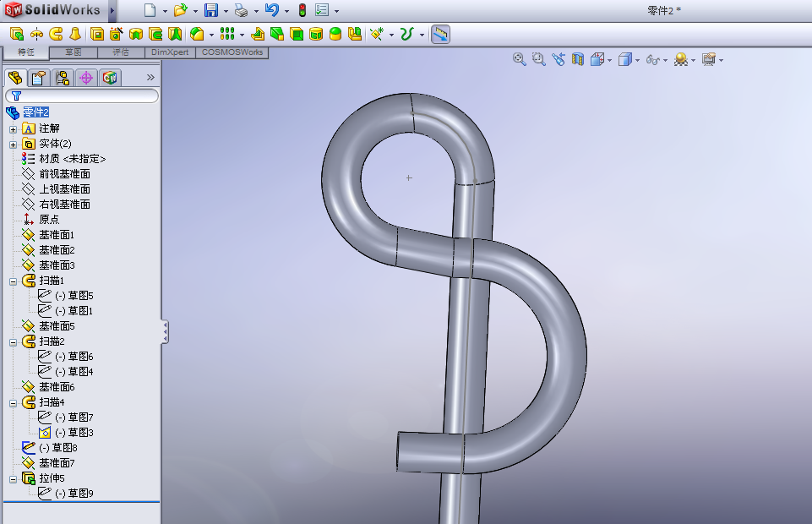Open the COSMOSWorks manager tab

click(110, 78)
